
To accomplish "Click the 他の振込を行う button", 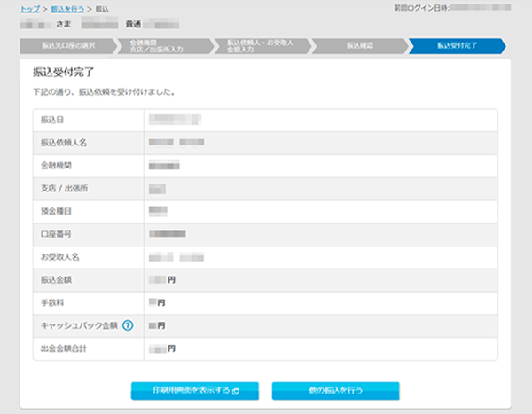I will (335, 390).
